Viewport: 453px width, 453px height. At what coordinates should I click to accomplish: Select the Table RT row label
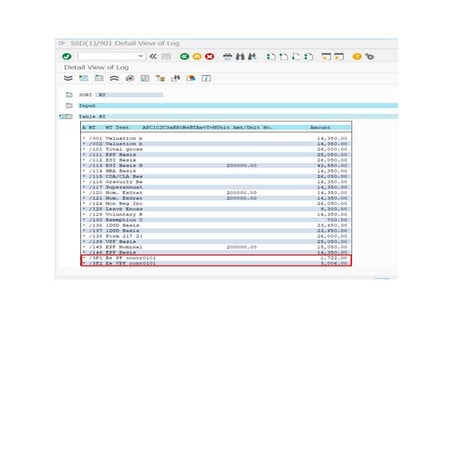tap(92, 117)
